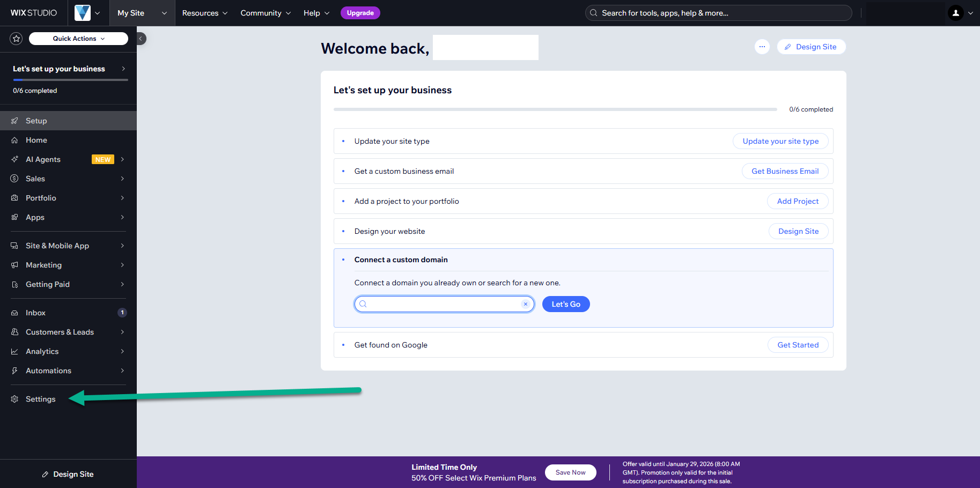Expand the account menu chevron

coord(970,13)
